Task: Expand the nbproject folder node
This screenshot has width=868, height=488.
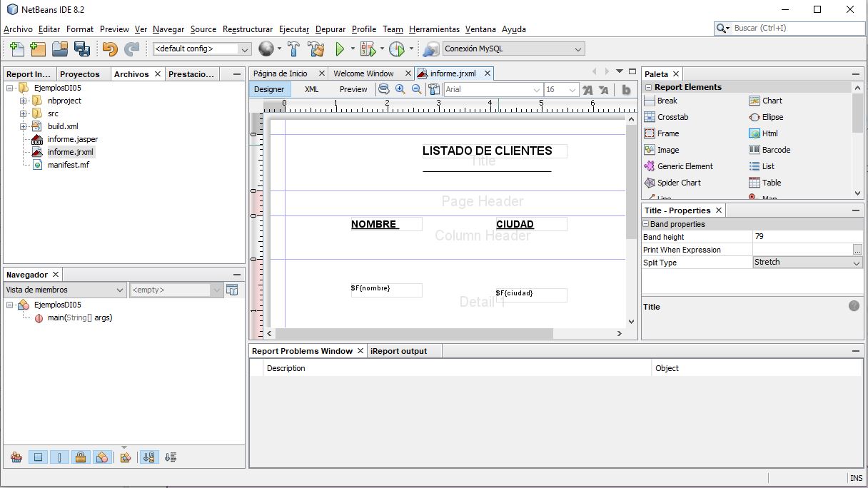Action: pyautogui.click(x=24, y=101)
